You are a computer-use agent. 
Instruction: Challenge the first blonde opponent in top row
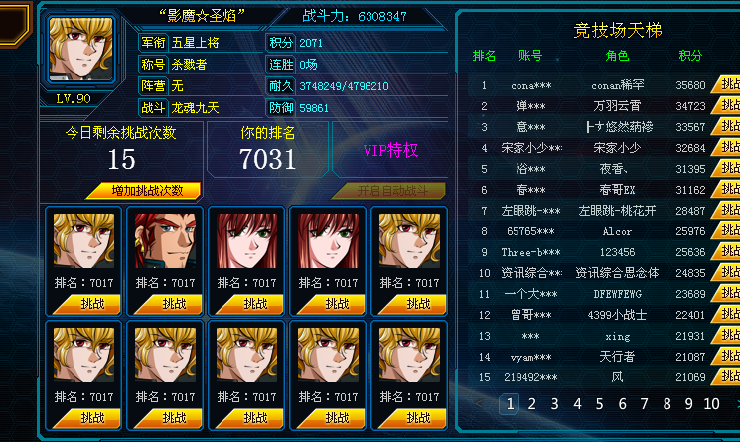[x=87, y=304]
